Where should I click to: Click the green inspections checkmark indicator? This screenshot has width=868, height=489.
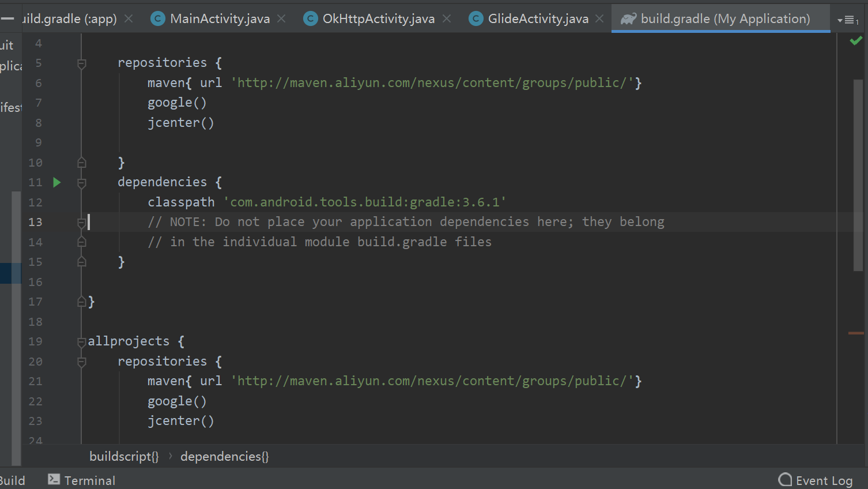pyautogui.click(x=855, y=40)
